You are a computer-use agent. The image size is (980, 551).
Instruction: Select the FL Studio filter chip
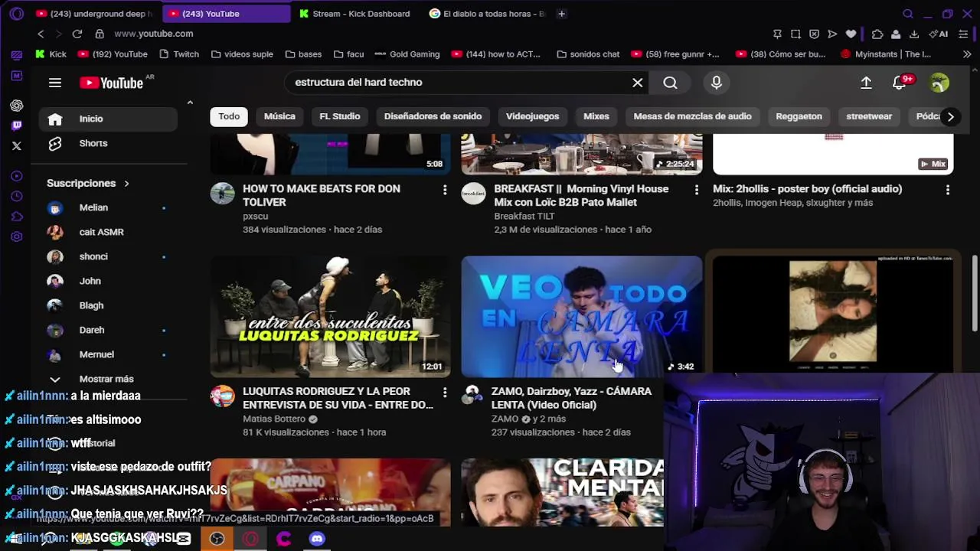point(339,116)
